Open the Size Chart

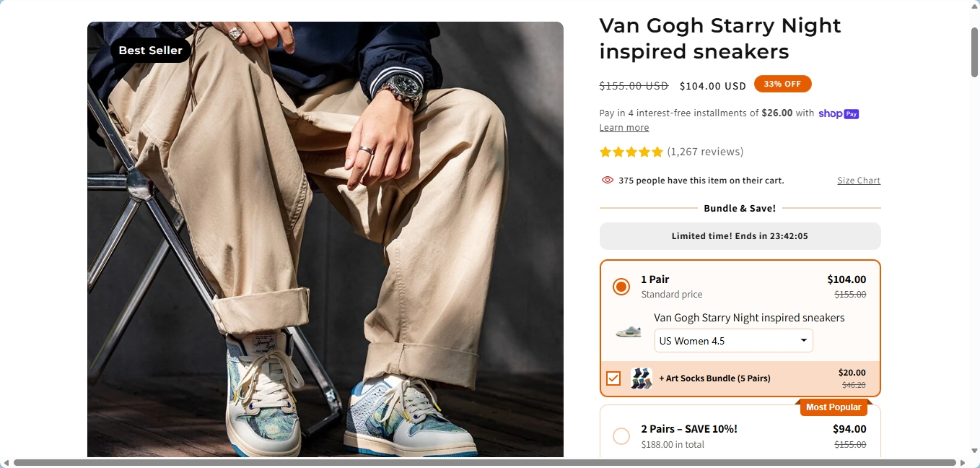(x=858, y=180)
